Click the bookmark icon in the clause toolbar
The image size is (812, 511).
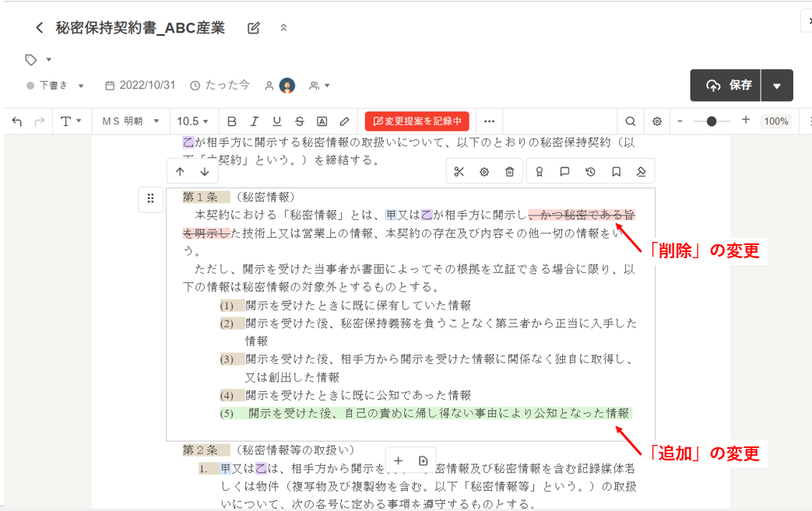(x=616, y=172)
